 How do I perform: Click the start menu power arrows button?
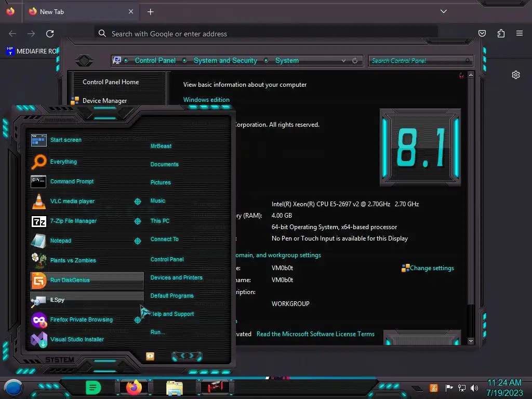(187, 356)
